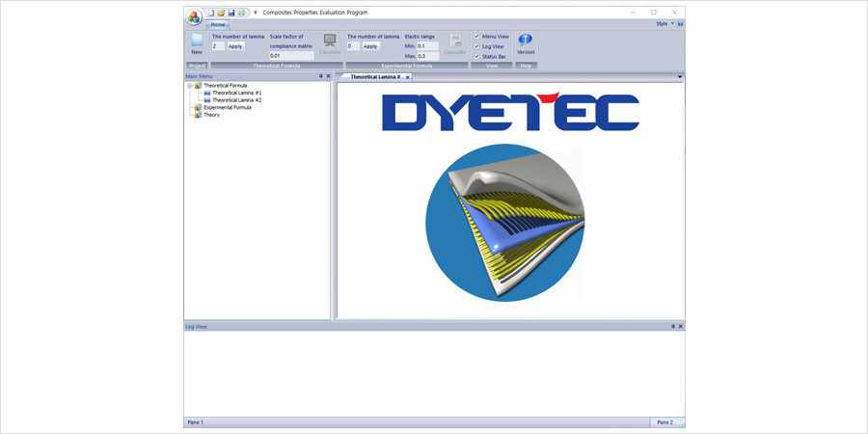Click Calculate in the Experimental Formula group
The height and width of the screenshot is (434, 868).
pyautogui.click(x=455, y=44)
